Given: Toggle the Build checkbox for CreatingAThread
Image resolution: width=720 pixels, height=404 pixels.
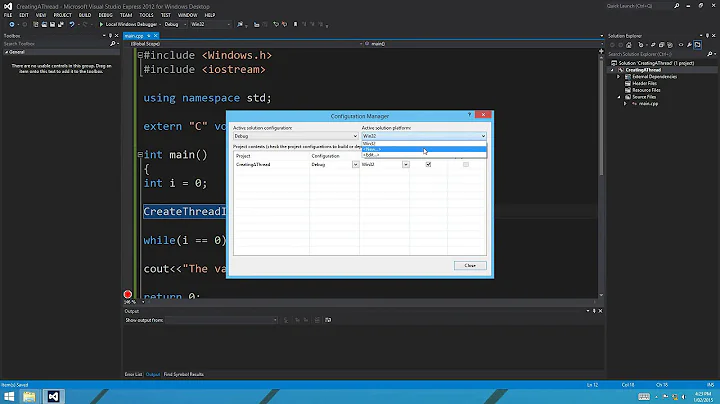Looking at the screenshot, I should [428, 164].
